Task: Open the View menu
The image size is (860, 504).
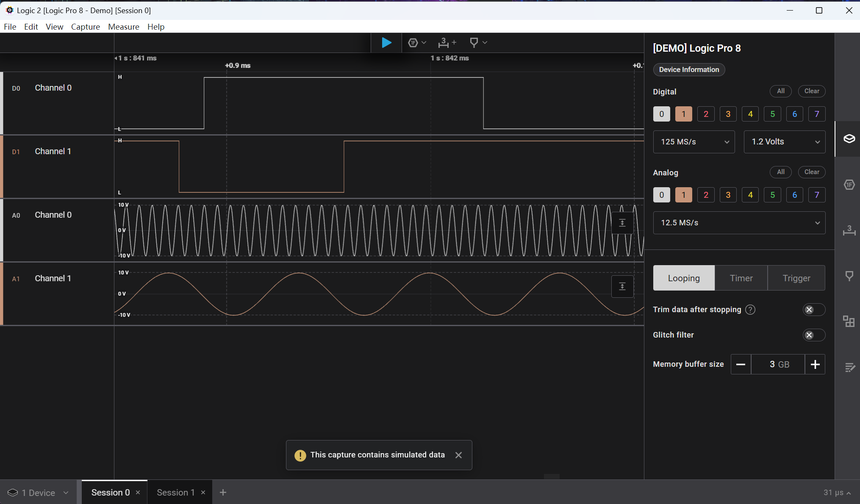Action: (x=54, y=27)
